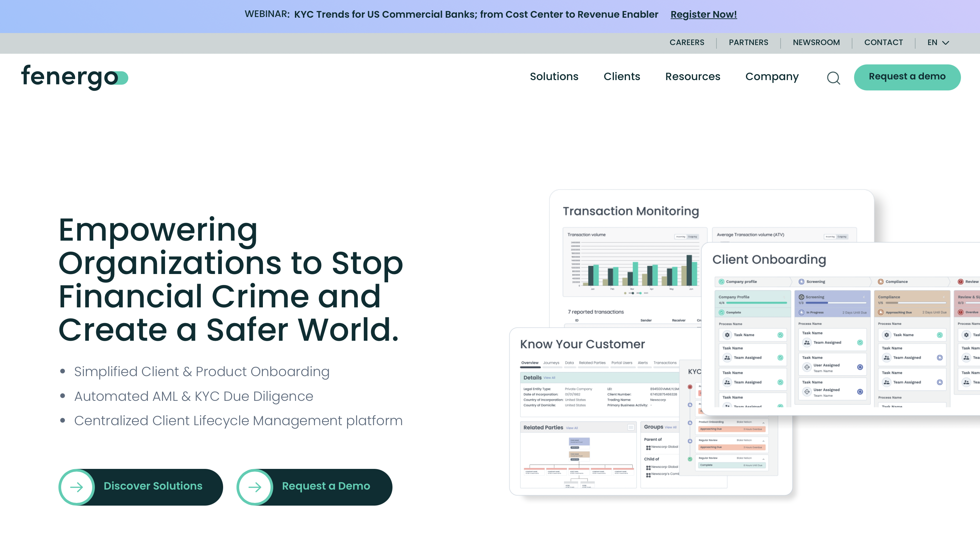Click the gear icon beside Task Name
The height and width of the screenshot is (556, 980).
coord(727,335)
